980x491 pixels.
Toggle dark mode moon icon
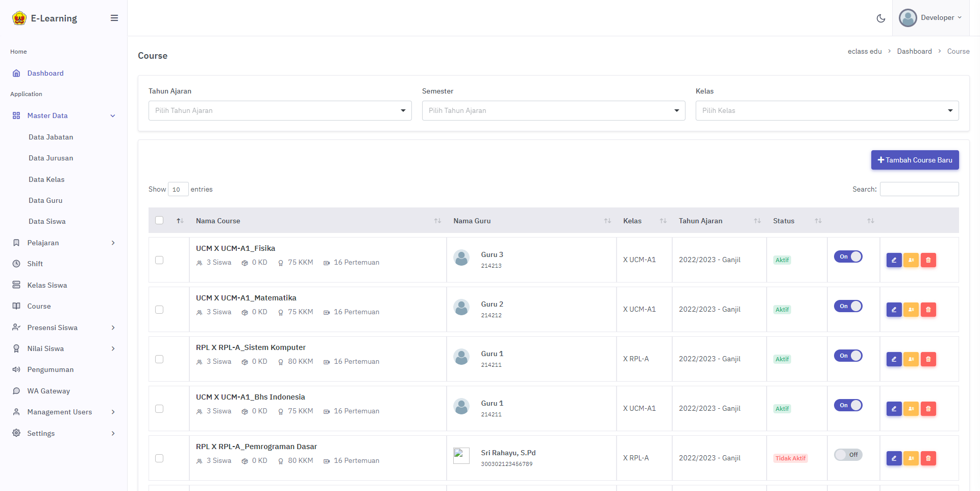[x=880, y=18]
